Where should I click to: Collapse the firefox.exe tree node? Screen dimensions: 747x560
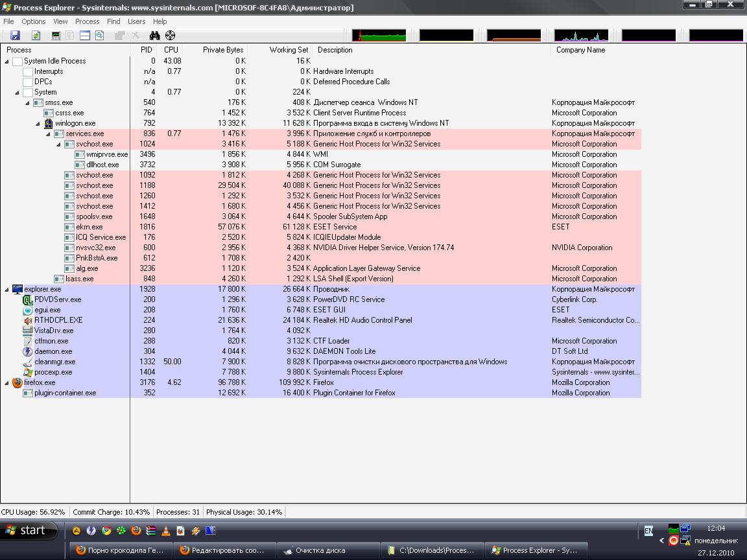(7, 382)
